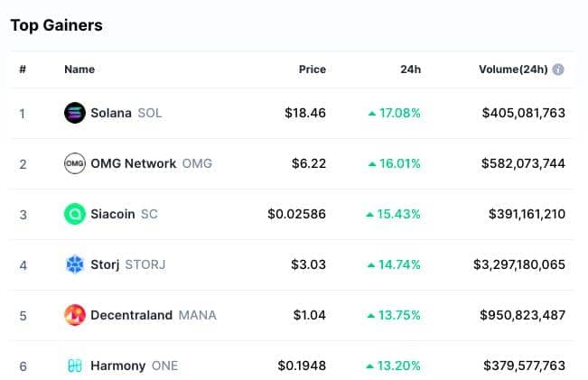Click the OMG Network logo icon
The width and height of the screenshot is (588, 380).
click(x=75, y=163)
